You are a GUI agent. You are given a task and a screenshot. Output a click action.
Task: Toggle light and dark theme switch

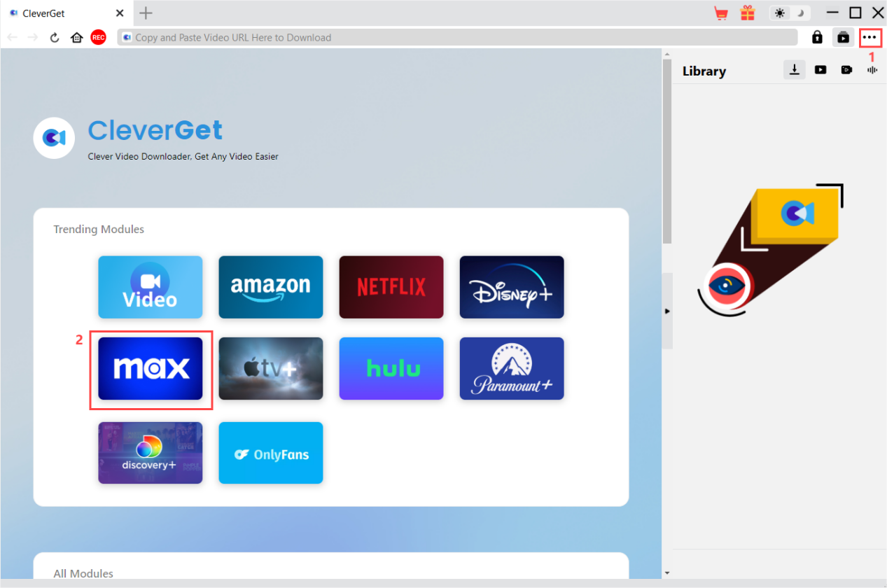click(789, 13)
